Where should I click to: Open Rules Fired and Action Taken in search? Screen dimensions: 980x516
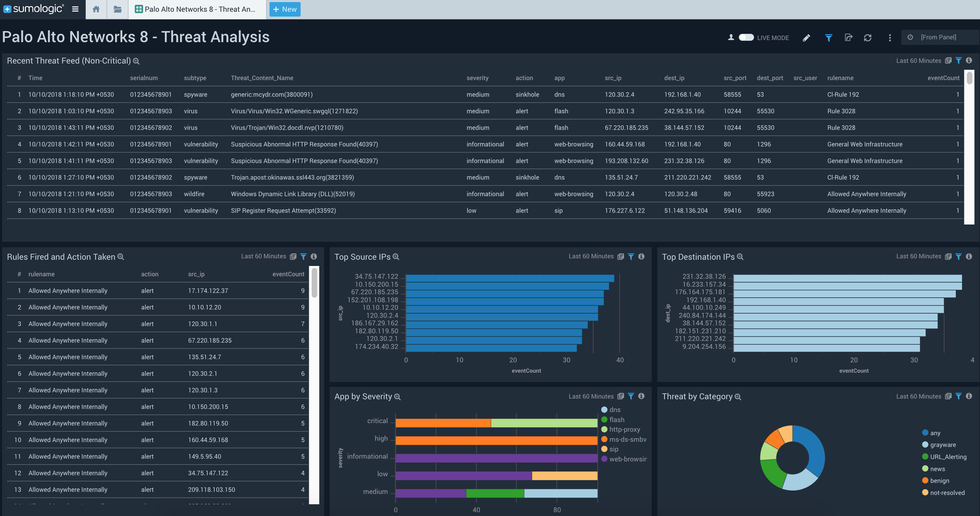(x=121, y=257)
